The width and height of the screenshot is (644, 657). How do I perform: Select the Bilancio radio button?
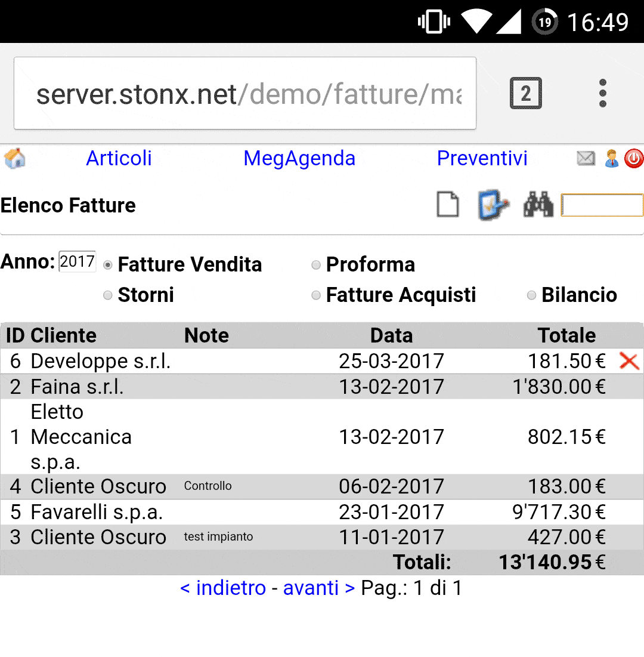point(531,295)
